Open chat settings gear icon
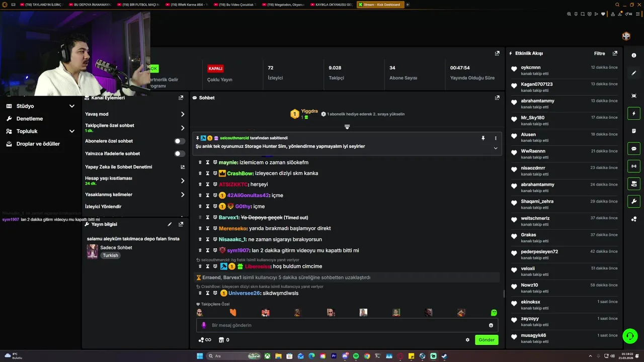The image size is (644, 362). pos(467,340)
